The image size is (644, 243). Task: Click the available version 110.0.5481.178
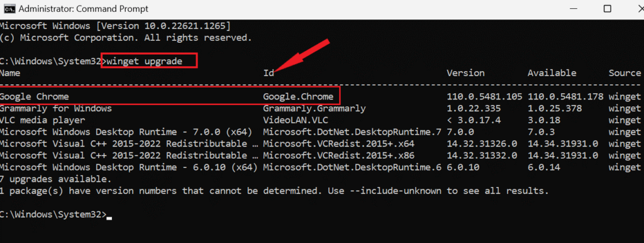tap(565, 97)
